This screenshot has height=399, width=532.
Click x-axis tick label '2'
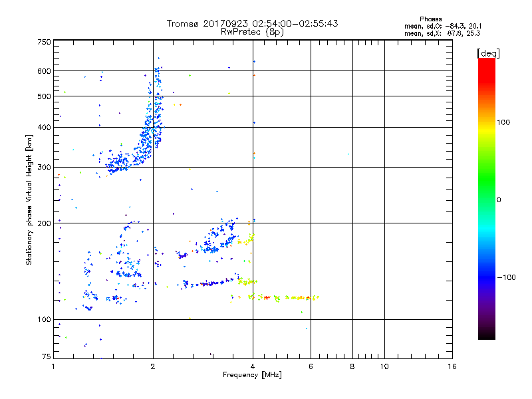[x=153, y=366]
